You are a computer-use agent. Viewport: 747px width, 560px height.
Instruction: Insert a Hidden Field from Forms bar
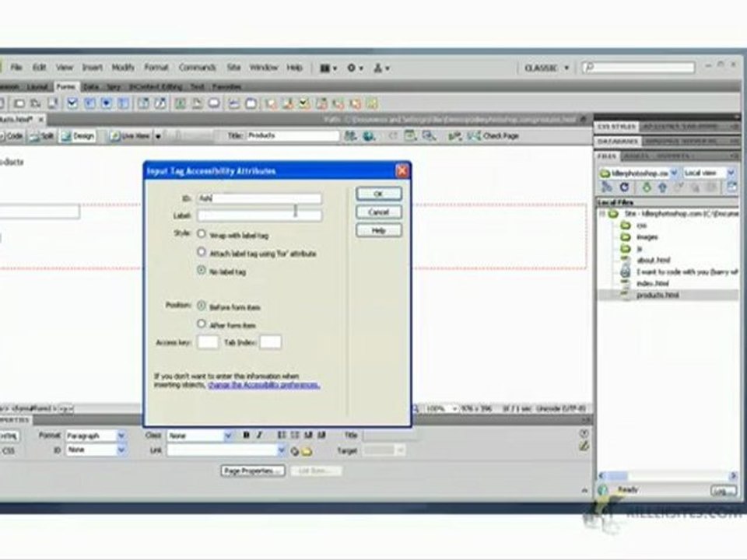point(36,103)
